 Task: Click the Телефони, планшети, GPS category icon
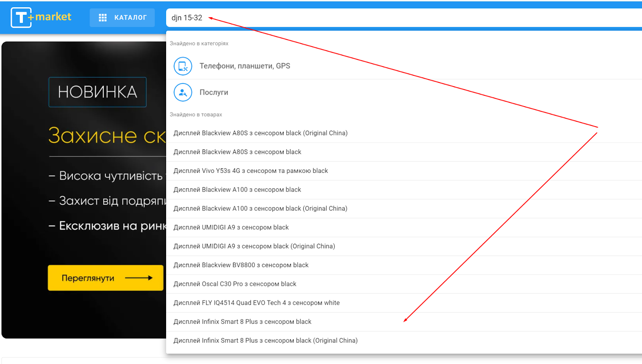pyautogui.click(x=183, y=66)
